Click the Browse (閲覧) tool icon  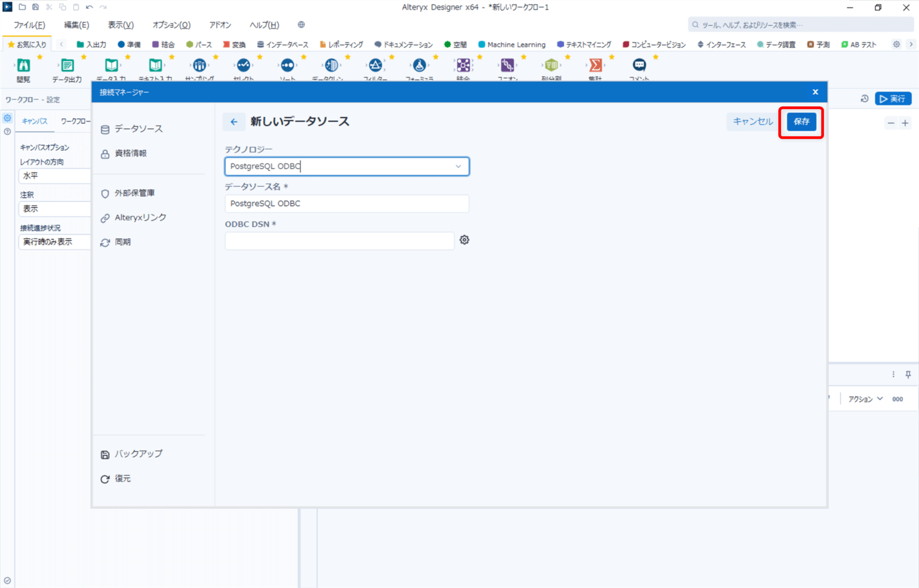[23, 65]
